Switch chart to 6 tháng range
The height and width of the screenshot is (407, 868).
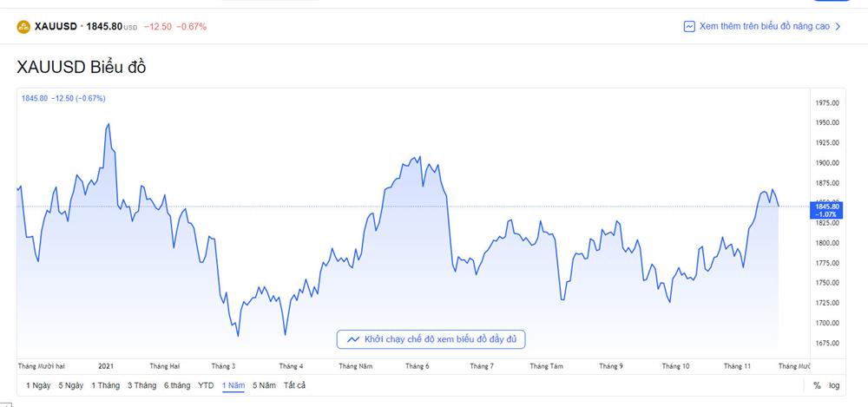pyautogui.click(x=177, y=385)
